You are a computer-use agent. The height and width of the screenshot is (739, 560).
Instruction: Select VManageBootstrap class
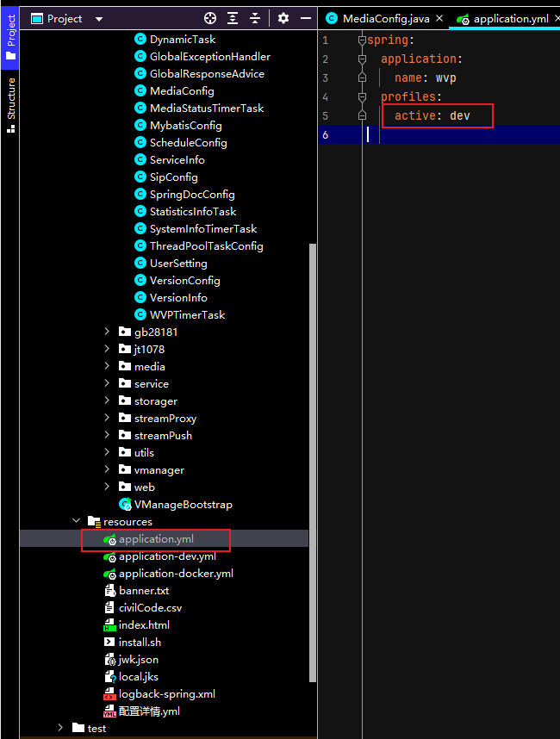point(176,505)
